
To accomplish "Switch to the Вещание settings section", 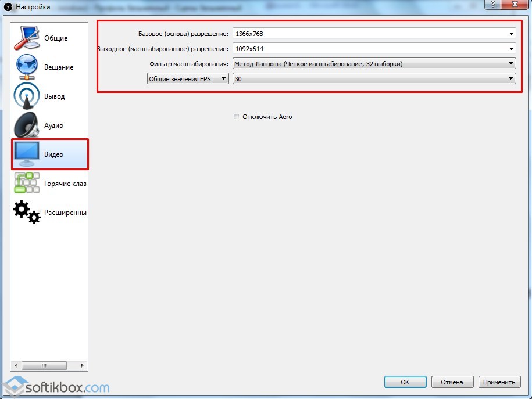I will pyautogui.click(x=59, y=67).
